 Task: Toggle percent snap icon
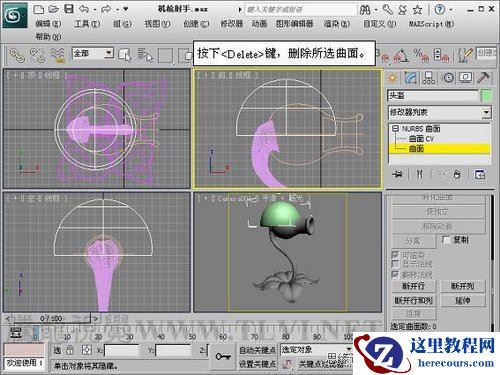(421, 55)
